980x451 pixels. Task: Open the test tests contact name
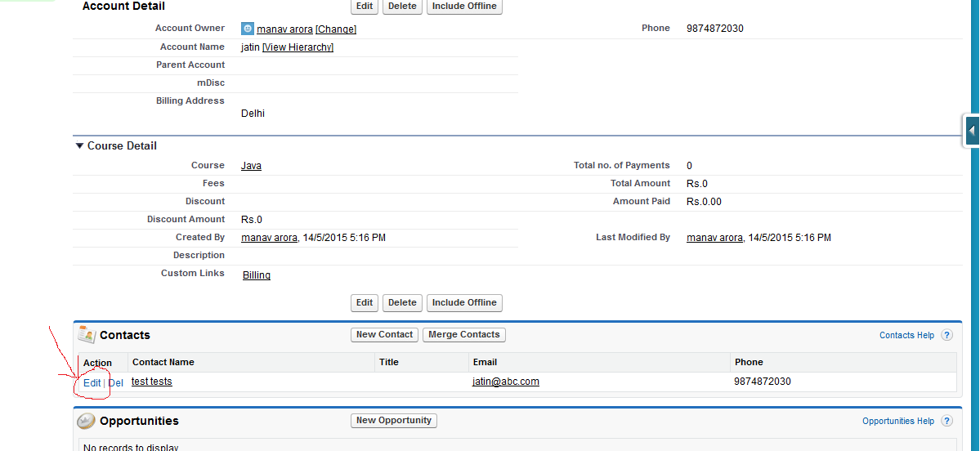click(152, 382)
